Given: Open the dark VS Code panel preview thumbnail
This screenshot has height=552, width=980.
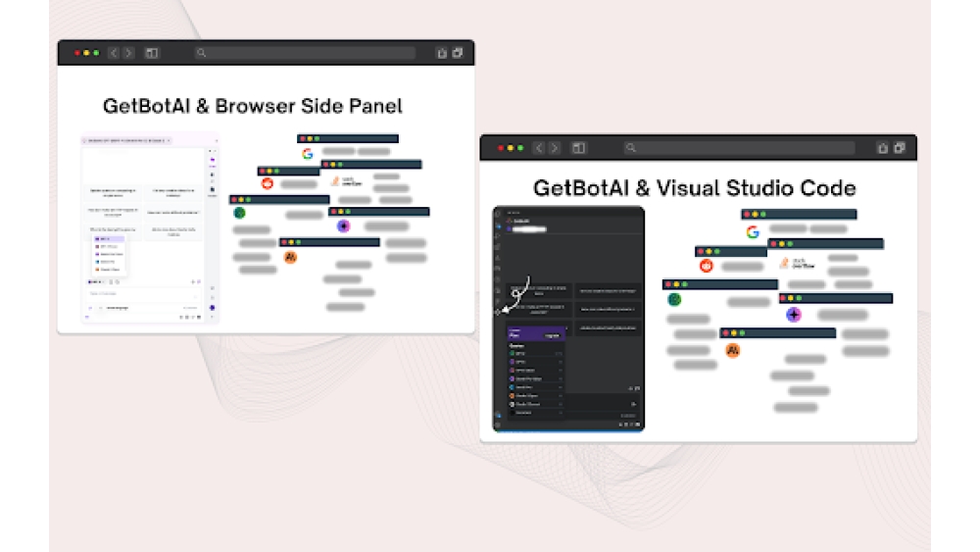Looking at the screenshot, I should [568, 319].
